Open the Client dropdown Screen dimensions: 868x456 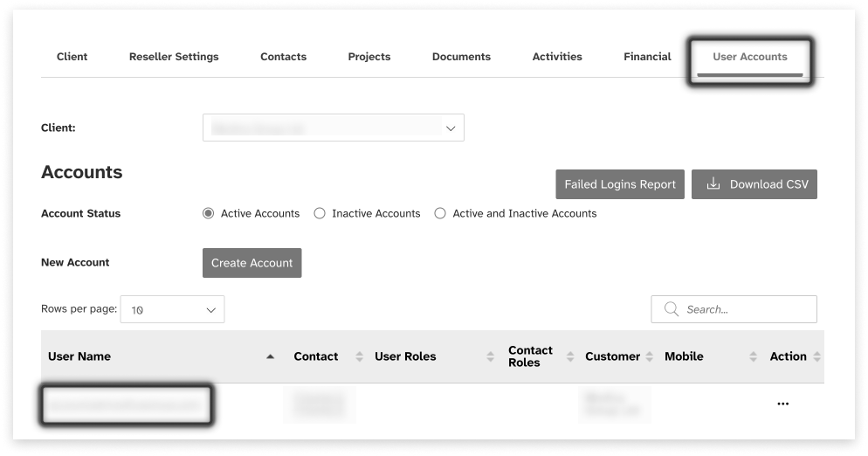[x=333, y=128]
